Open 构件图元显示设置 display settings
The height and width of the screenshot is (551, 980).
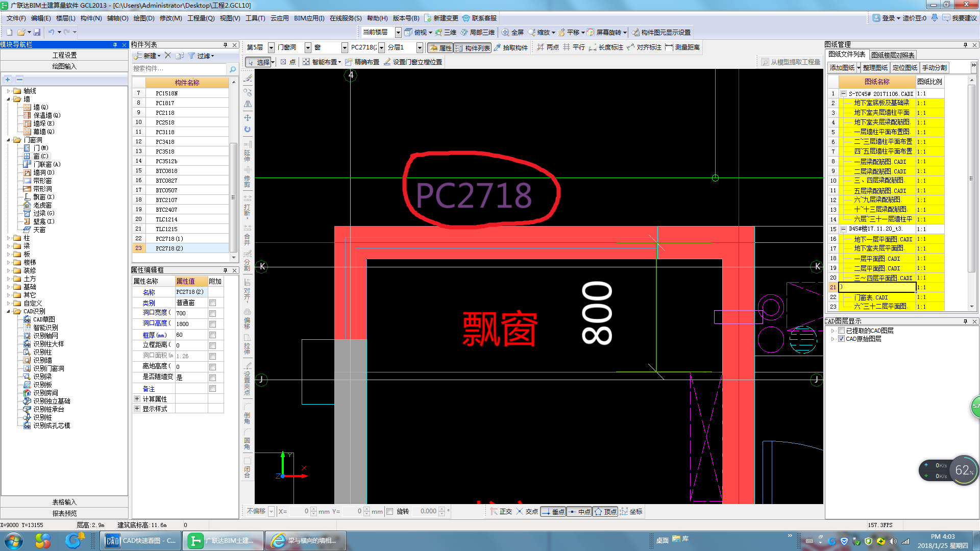tap(661, 32)
